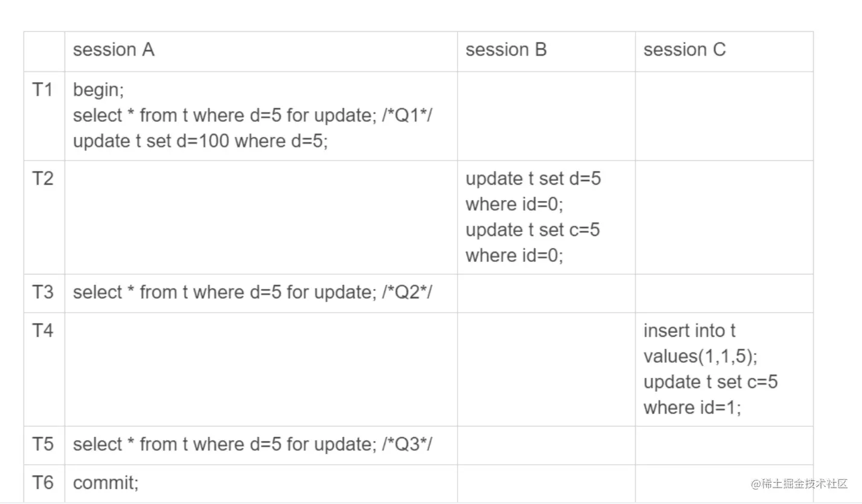Image resolution: width=862 pixels, height=504 pixels.
Task: Click the update t set d=100 line
Action: (x=200, y=141)
